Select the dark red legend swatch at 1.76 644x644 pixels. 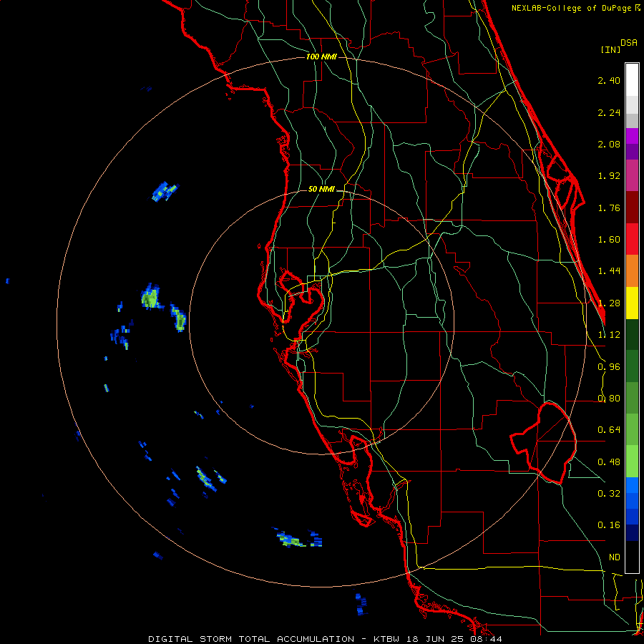[x=632, y=208]
